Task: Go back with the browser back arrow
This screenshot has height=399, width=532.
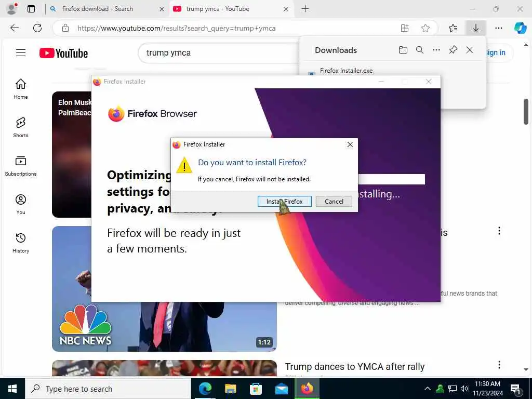Action: point(15,28)
